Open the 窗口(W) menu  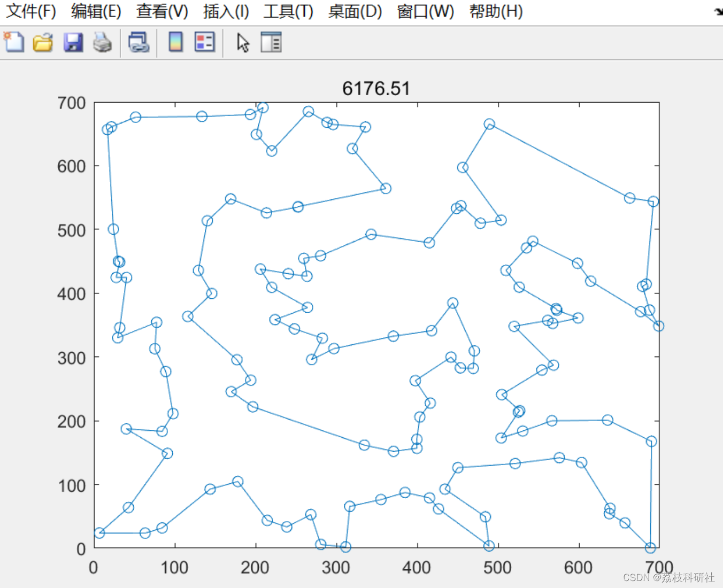pyautogui.click(x=426, y=11)
